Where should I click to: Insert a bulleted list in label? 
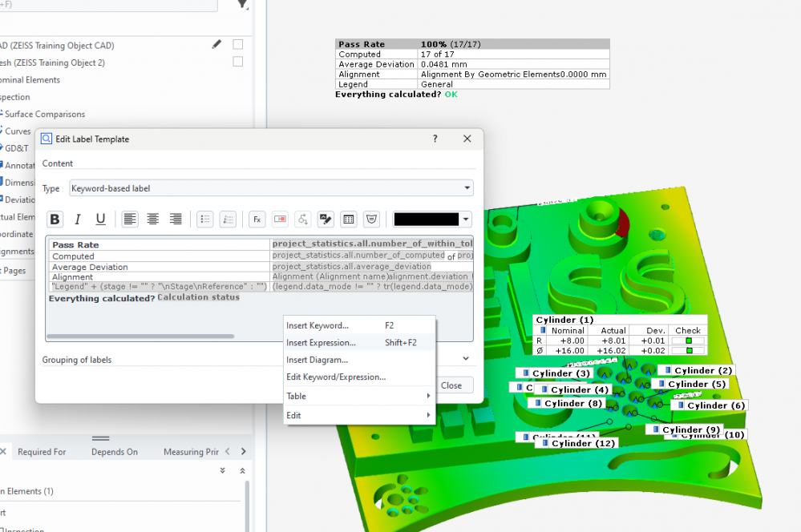[x=204, y=220]
